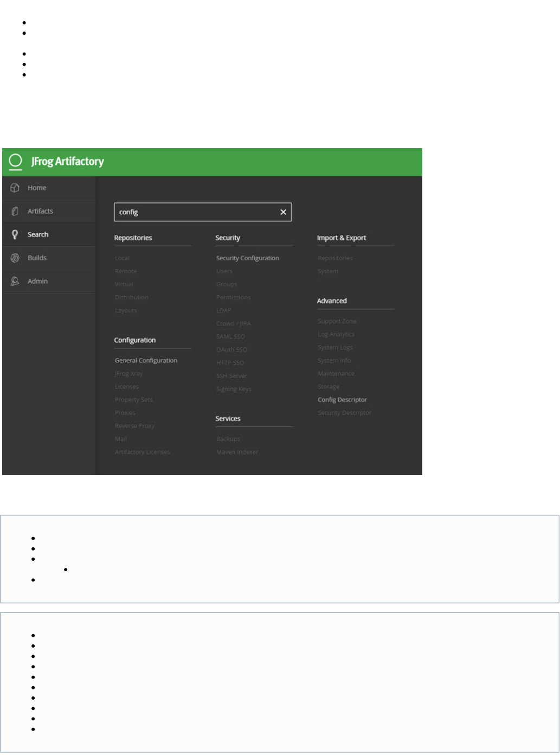560x755 pixels.
Task: Open LDAP security link
Action: [x=223, y=310]
